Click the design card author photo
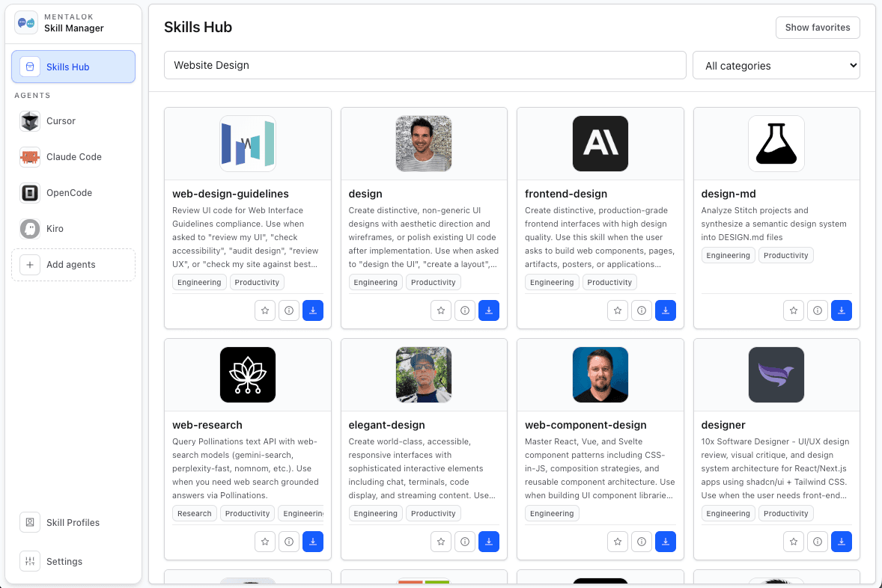The height and width of the screenshot is (588, 882). point(424,144)
